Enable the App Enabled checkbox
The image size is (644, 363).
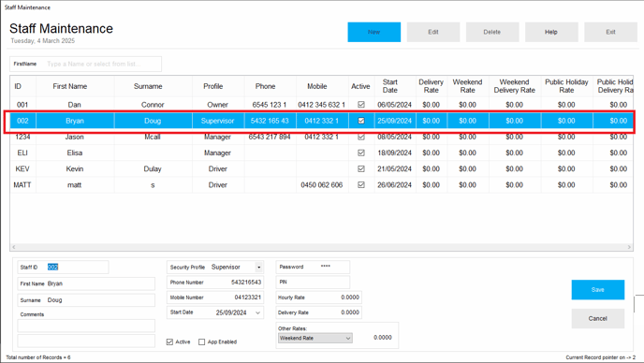(201, 342)
